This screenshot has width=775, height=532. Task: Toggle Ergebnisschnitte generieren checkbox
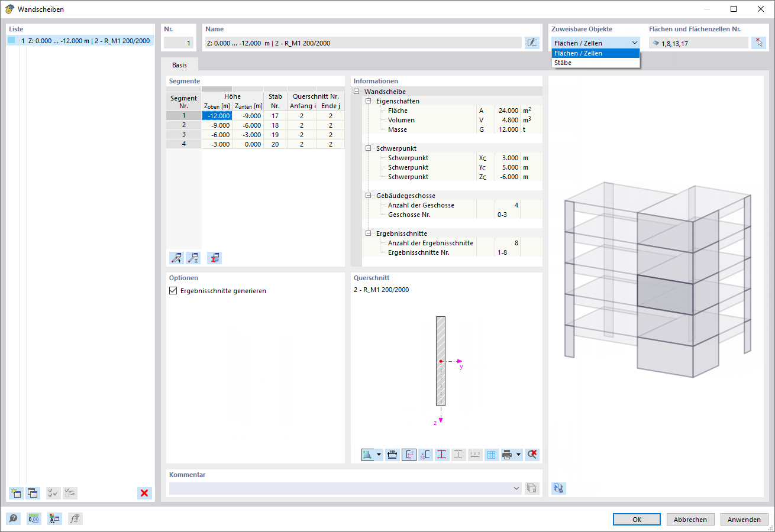click(173, 291)
